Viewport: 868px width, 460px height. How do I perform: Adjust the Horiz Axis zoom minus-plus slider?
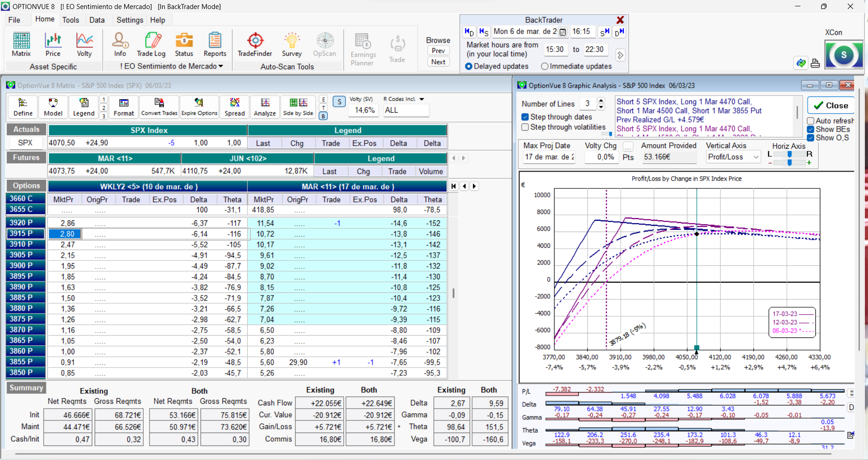point(790,163)
